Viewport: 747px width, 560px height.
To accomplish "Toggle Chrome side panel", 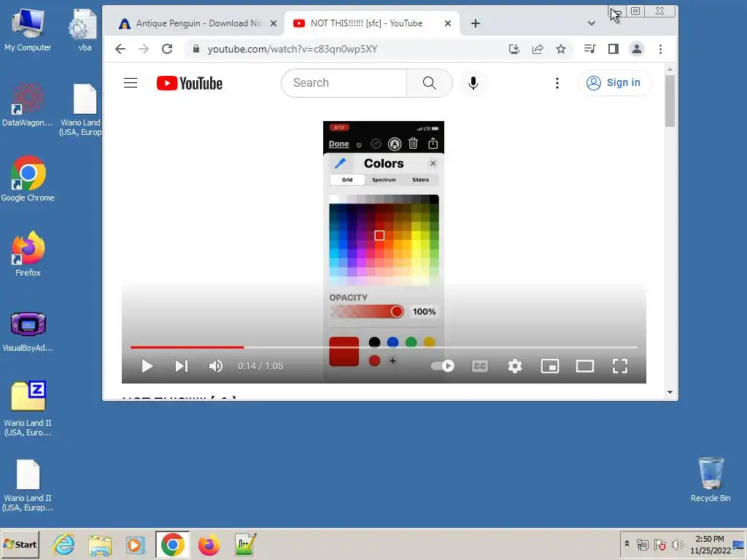I will click(x=613, y=49).
